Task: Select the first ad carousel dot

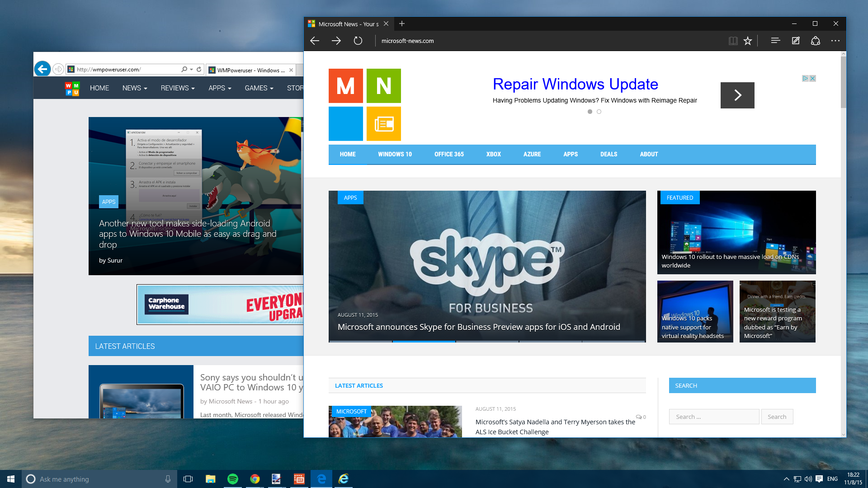Action: coord(590,112)
